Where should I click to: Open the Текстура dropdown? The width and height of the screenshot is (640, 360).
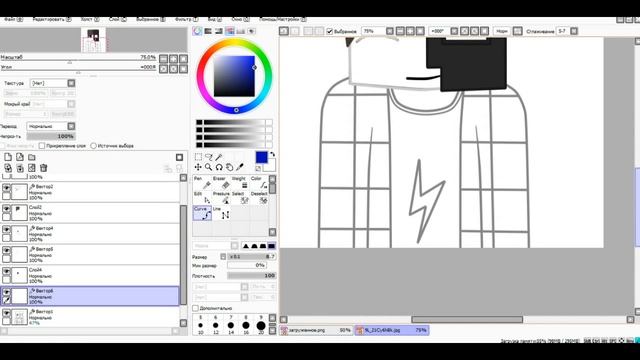(x=53, y=83)
